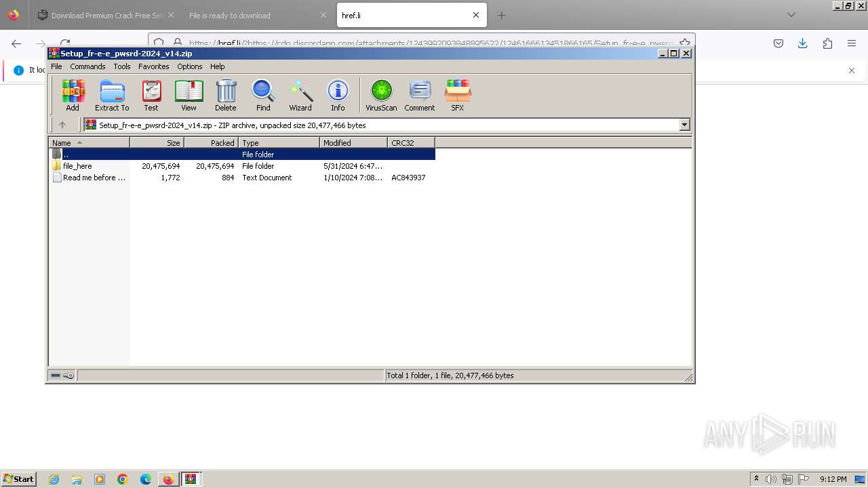Open the Tools menu
Screen dimensions: 868x488
tap(122, 66)
